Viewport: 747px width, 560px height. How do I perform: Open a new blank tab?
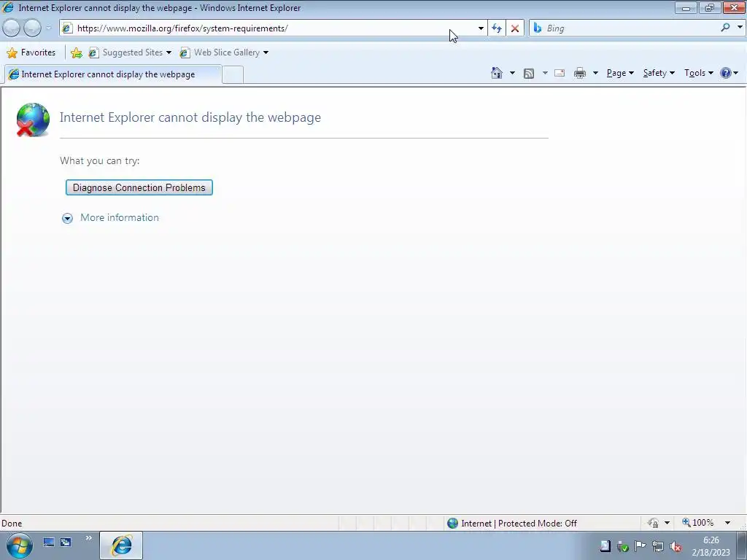point(233,75)
